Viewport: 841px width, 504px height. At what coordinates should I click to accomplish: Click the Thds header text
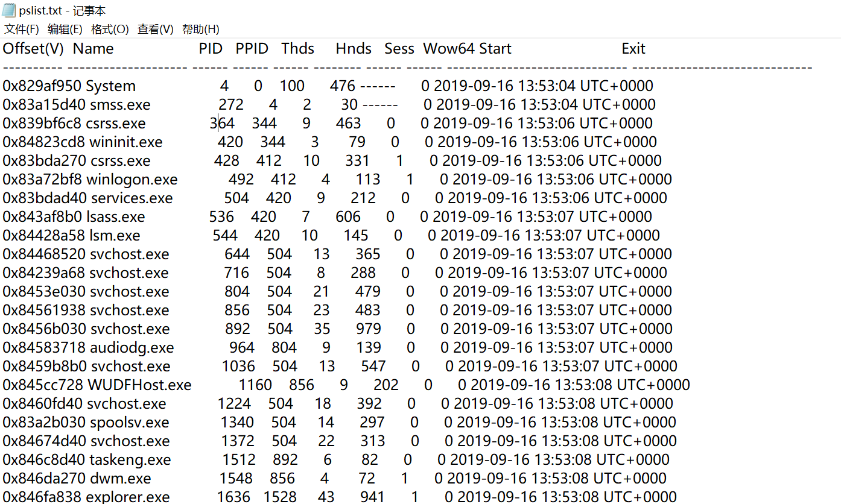[297, 49]
